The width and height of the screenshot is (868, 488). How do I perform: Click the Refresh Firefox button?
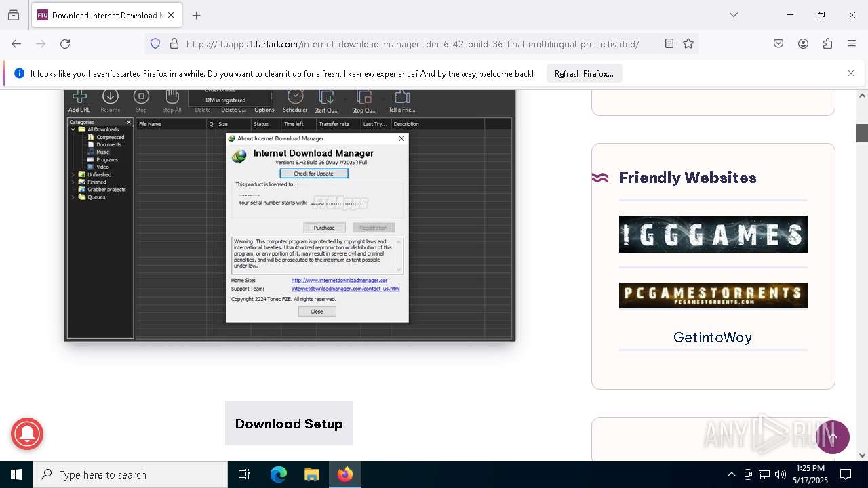[x=584, y=74]
